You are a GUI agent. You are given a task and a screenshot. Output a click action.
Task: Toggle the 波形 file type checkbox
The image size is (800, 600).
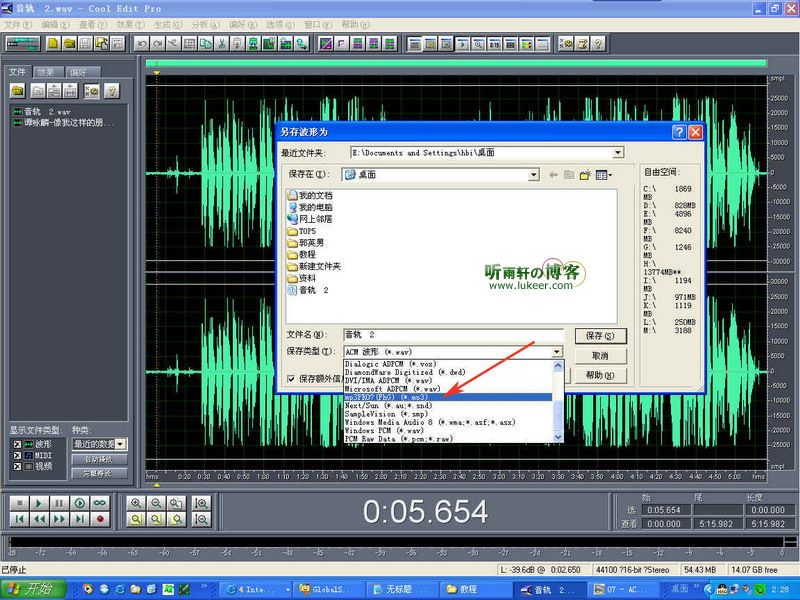pos(17,444)
